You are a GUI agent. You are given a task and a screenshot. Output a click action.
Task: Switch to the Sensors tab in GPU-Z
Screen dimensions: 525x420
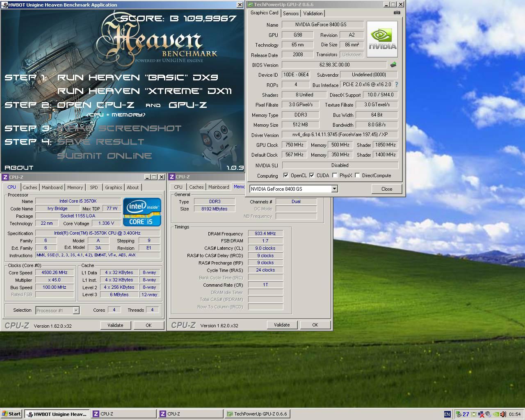point(291,14)
